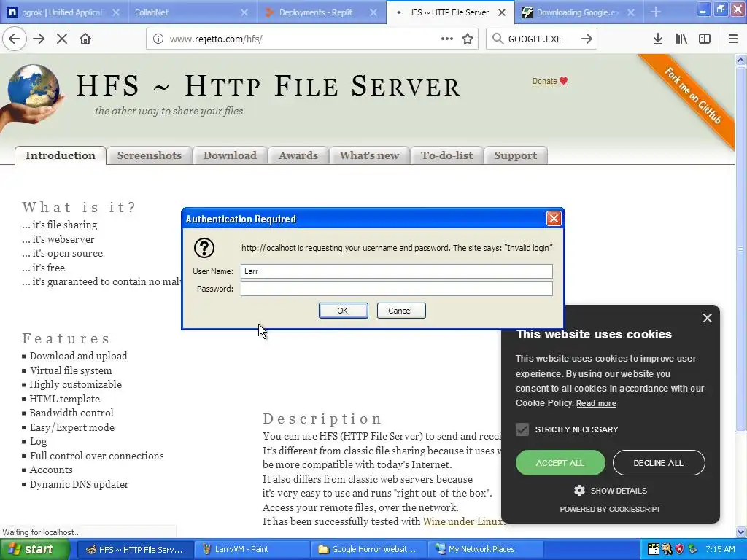Submit the GOOGLE.EXE search arrow
Screen dimensions: 747x560
click(x=587, y=39)
